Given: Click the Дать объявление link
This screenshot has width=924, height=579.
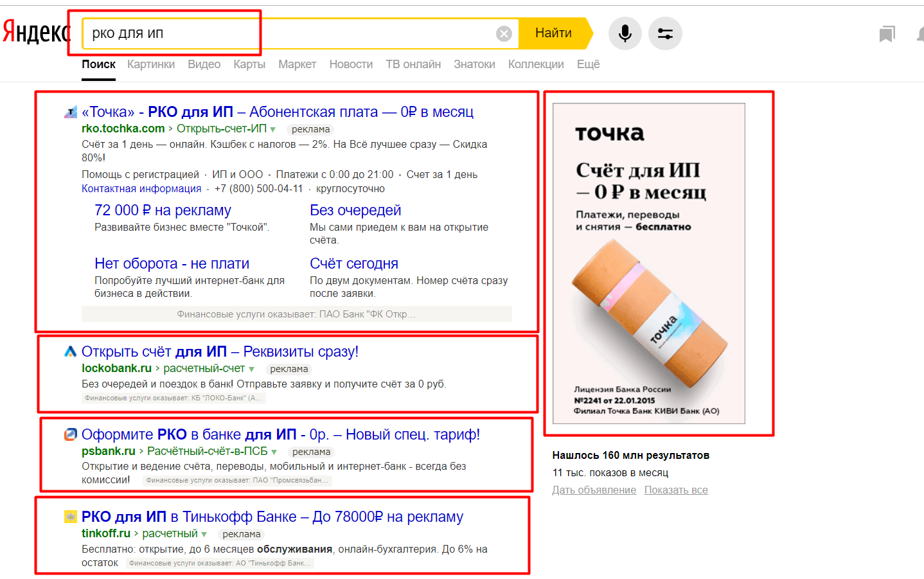Looking at the screenshot, I should pos(594,490).
